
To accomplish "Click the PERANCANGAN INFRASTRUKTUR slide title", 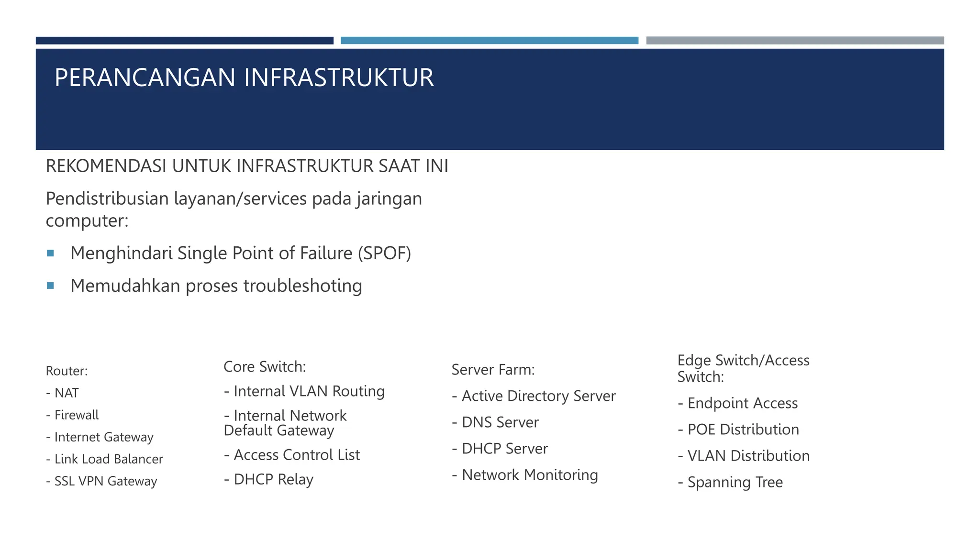I will [x=244, y=77].
